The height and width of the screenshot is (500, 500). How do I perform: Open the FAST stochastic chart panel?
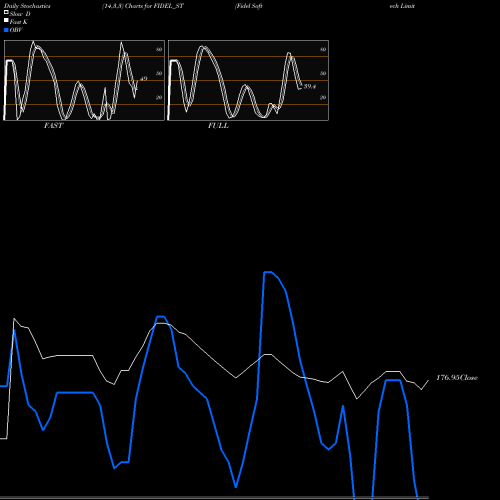(84, 80)
